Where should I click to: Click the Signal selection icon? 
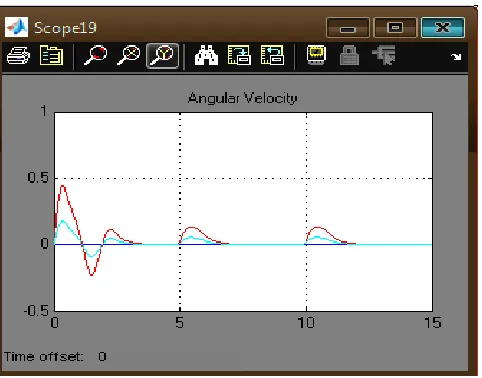(384, 55)
